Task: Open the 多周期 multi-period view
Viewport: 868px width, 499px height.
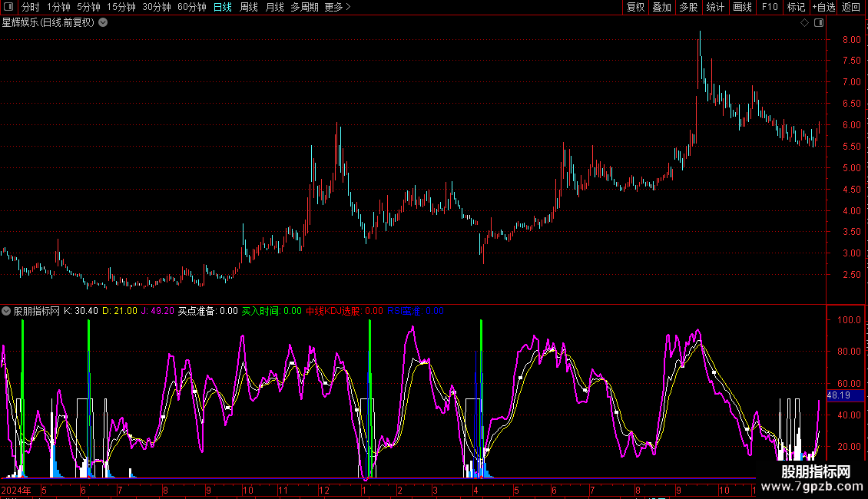Action: click(304, 7)
